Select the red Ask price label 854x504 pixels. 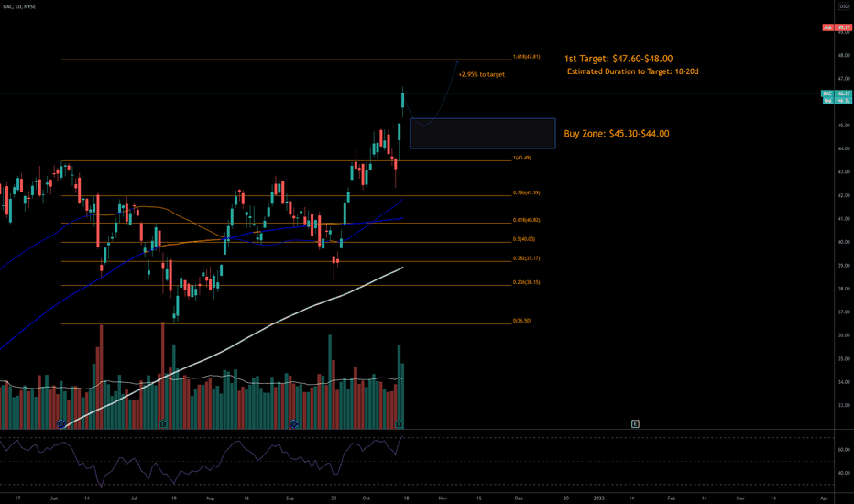pos(838,27)
